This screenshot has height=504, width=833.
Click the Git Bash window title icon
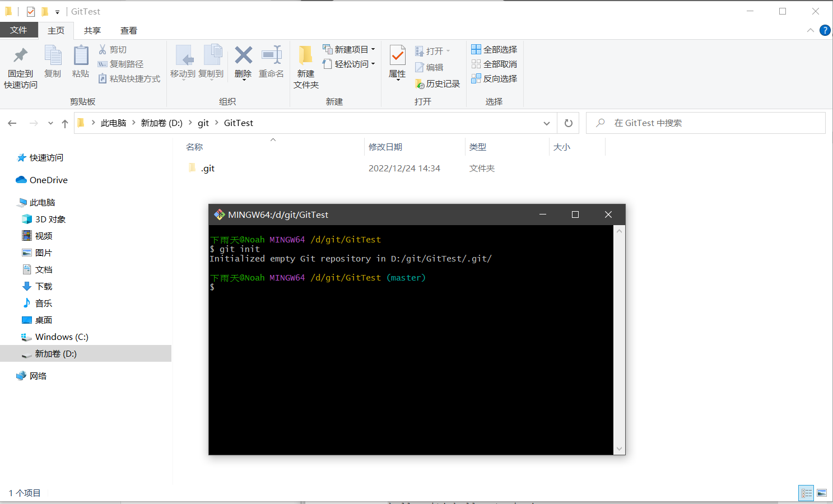[x=219, y=214]
